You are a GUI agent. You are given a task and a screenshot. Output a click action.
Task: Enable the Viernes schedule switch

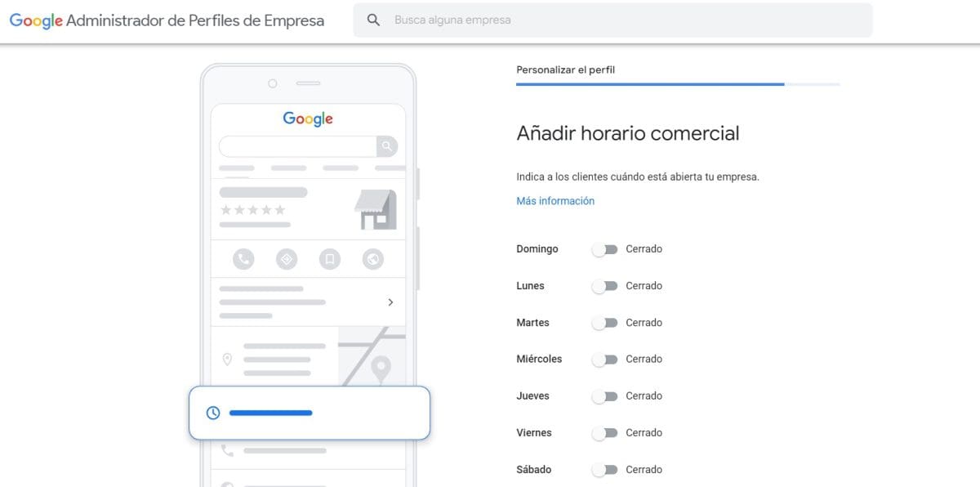pyautogui.click(x=605, y=433)
